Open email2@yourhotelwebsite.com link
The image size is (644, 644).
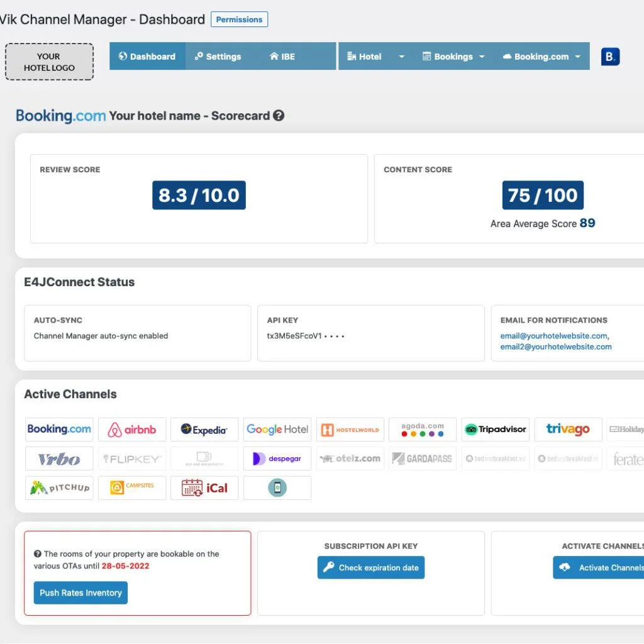(556, 347)
